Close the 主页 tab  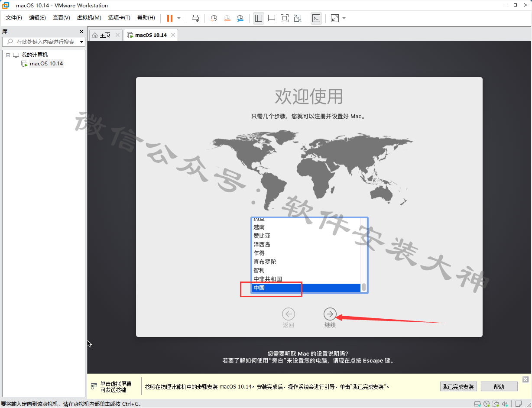tap(118, 35)
